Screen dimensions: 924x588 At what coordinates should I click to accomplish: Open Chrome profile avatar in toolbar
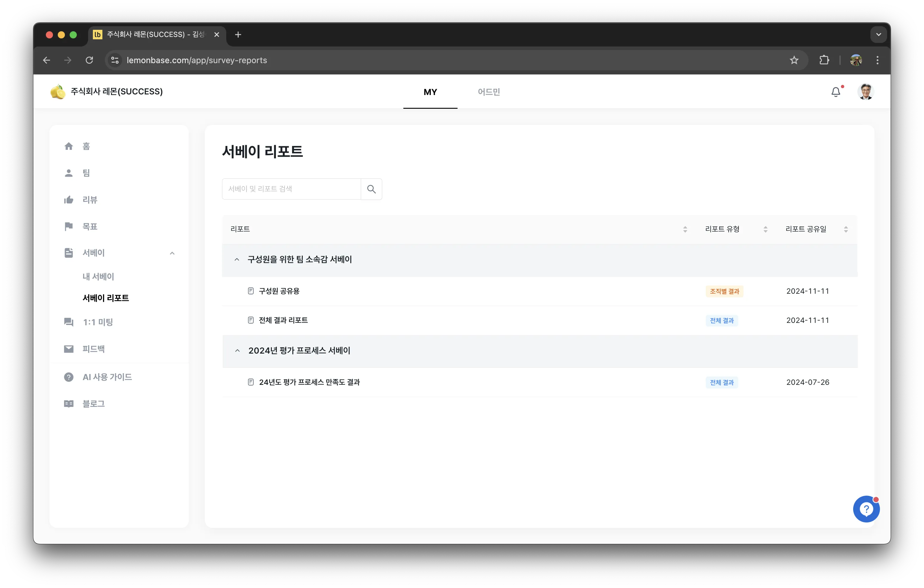(856, 60)
